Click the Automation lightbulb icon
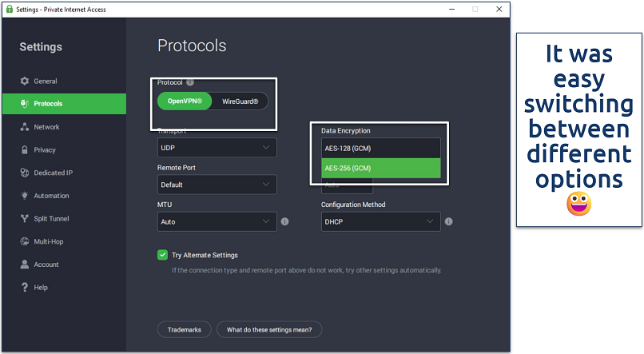Viewport: 644px width, 354px height. pyautogui.click(x=25, y=196)
